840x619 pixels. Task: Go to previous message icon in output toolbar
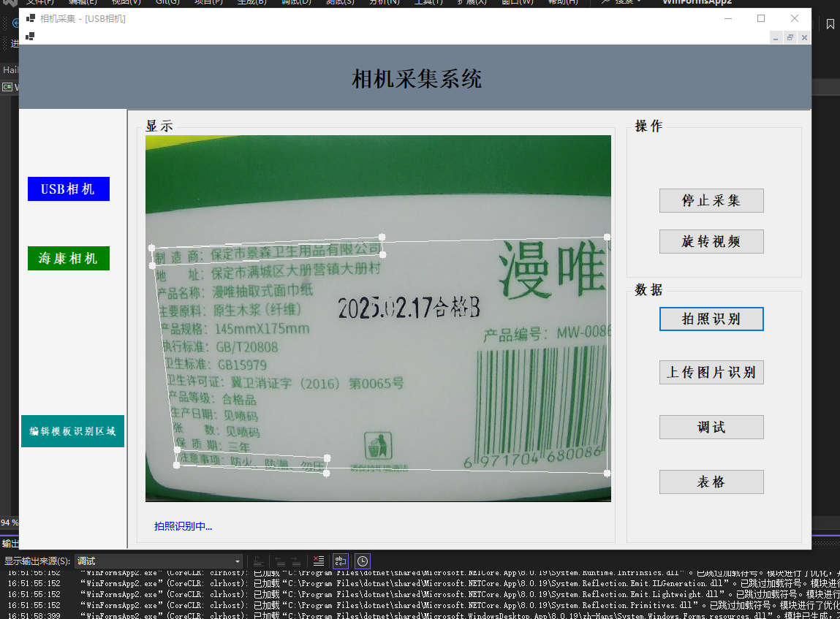(280, 561)
